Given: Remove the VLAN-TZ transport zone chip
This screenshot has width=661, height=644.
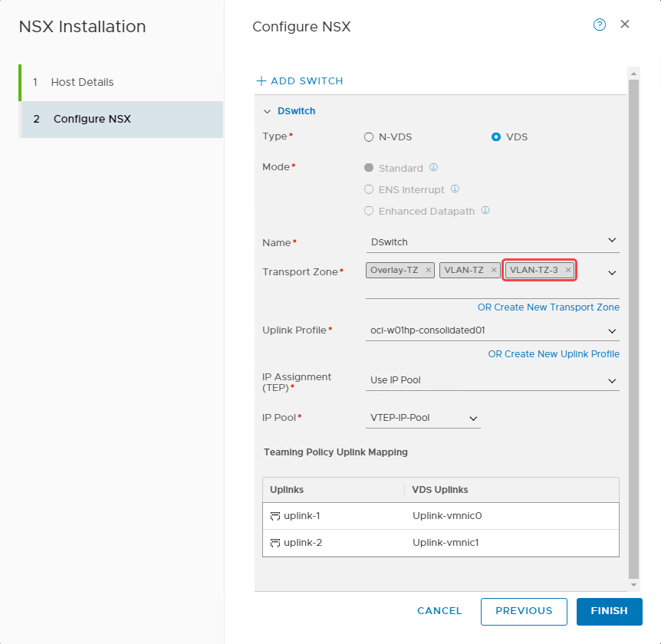Looking at the screenshot, I should point(494,270).
